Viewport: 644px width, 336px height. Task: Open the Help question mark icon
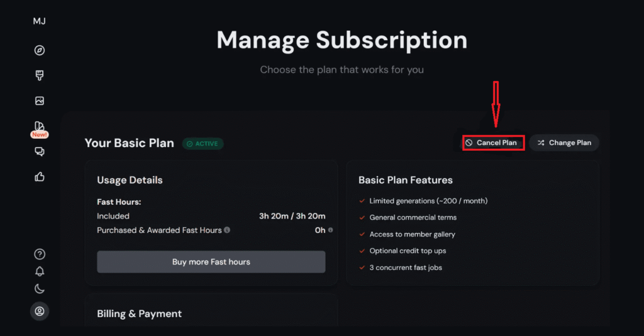pyautogui.click(x=40, y=254)
